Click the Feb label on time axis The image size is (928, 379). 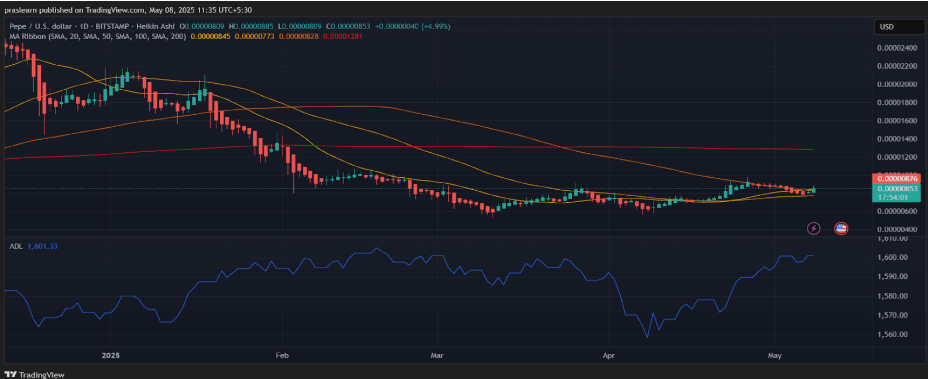click(281, 356)
